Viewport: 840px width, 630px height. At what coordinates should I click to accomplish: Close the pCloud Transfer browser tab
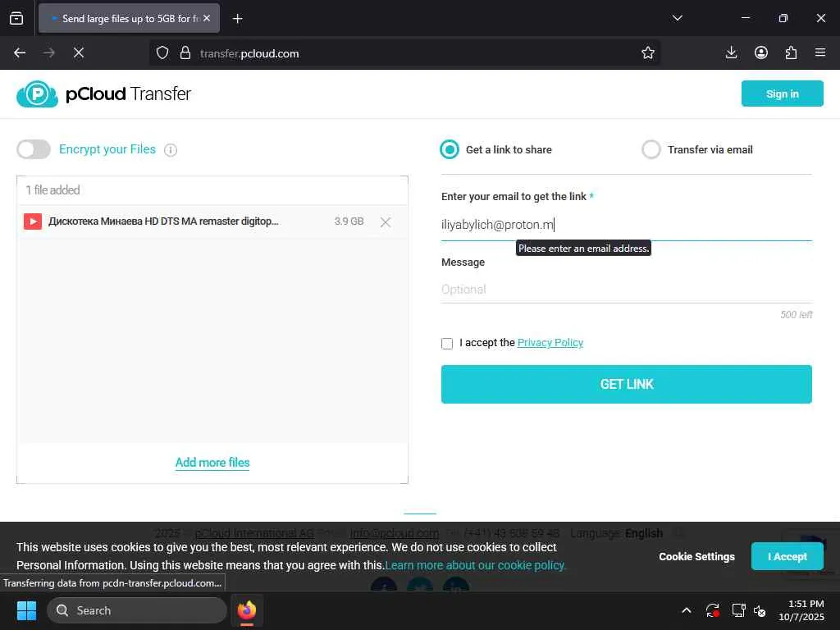click(x=207, y=18)
